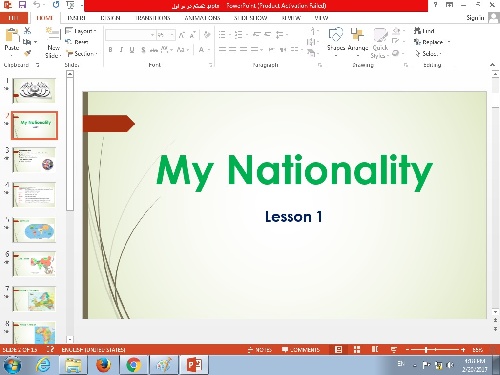500x375 pixels.
Task: Open Change Case Aa dropdown
Action: 183,50
